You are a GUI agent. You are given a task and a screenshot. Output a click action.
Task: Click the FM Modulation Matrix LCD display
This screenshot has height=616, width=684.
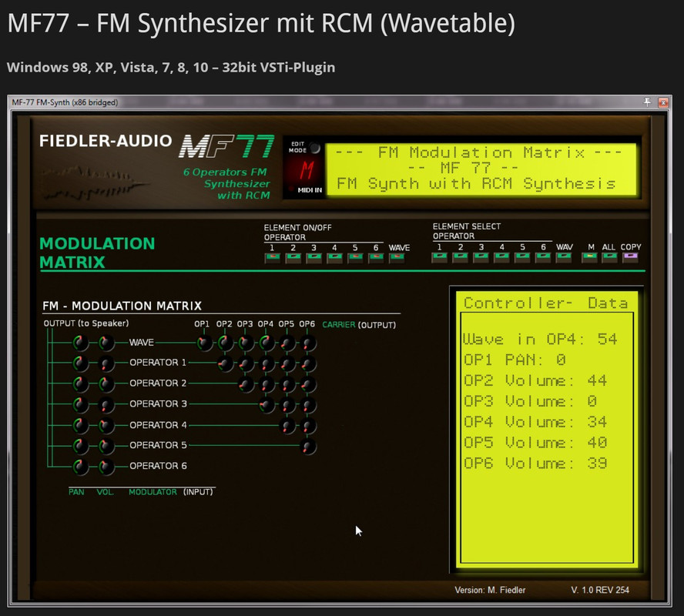pos(481,169)
